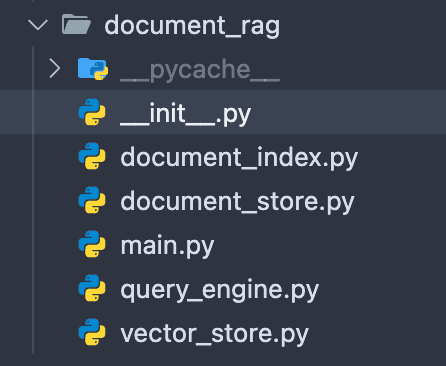Screen dimensions: 446x366
Task: Click the Python icon beside document_index.py
Action: (x=92, y=156)
